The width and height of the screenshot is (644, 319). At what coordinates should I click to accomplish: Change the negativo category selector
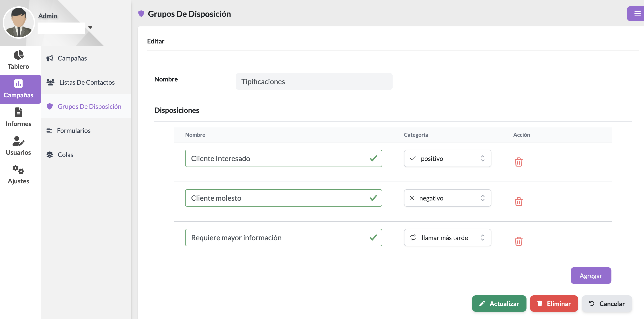pyautogui.click(x=447, y=198)
